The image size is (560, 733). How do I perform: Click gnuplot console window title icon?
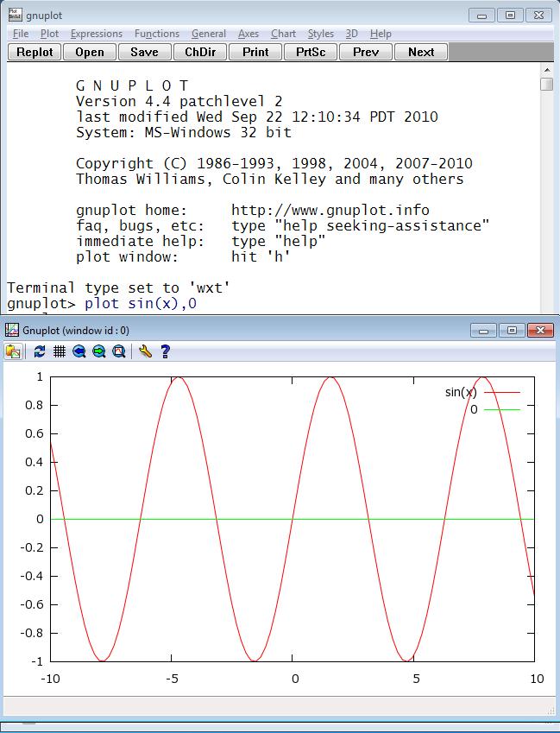coord(15,15)
